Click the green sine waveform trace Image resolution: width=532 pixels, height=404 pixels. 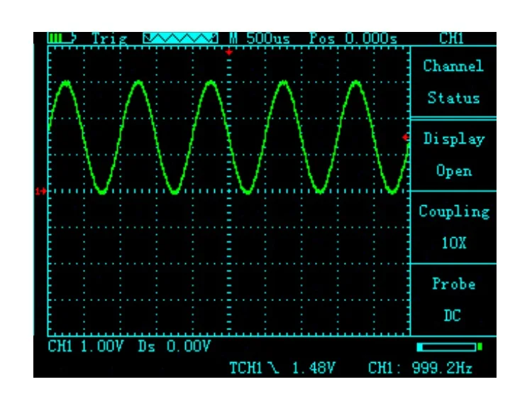pos(229,138)
